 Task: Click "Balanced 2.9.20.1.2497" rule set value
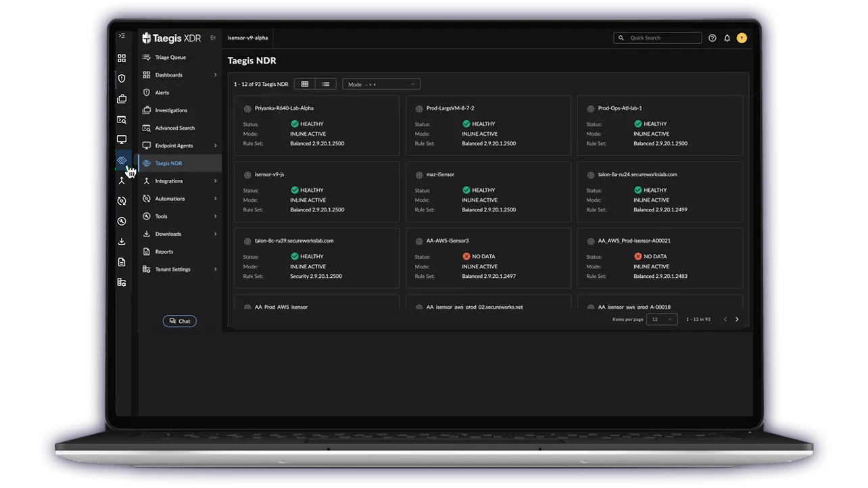(489, 276)
